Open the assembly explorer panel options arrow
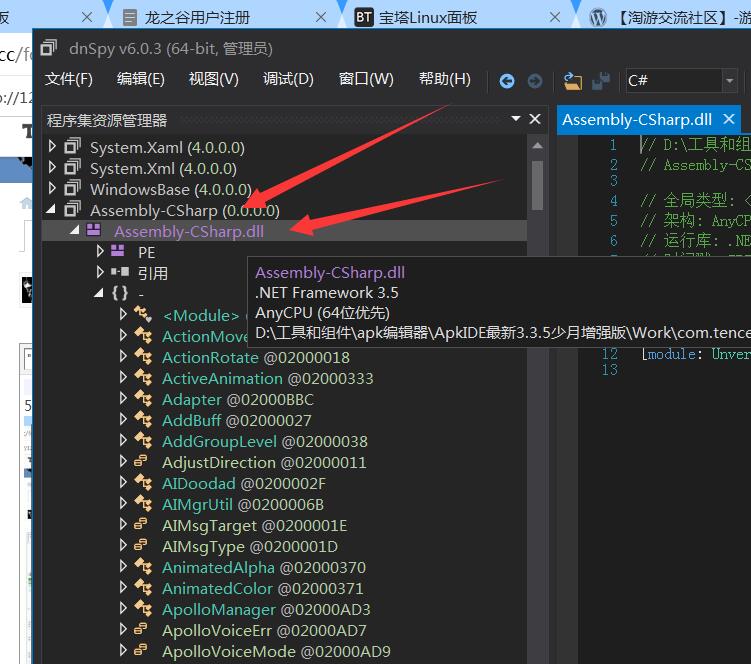 tap(516, 119)
